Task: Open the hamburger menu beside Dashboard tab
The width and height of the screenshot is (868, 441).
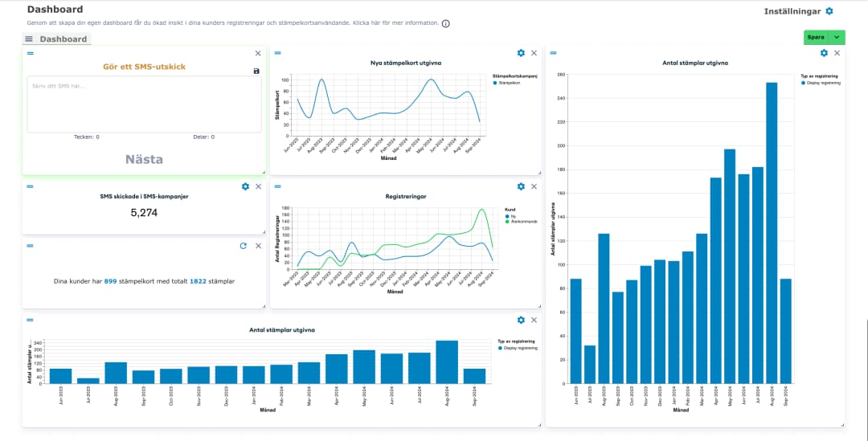Action: tap(29, 39)
